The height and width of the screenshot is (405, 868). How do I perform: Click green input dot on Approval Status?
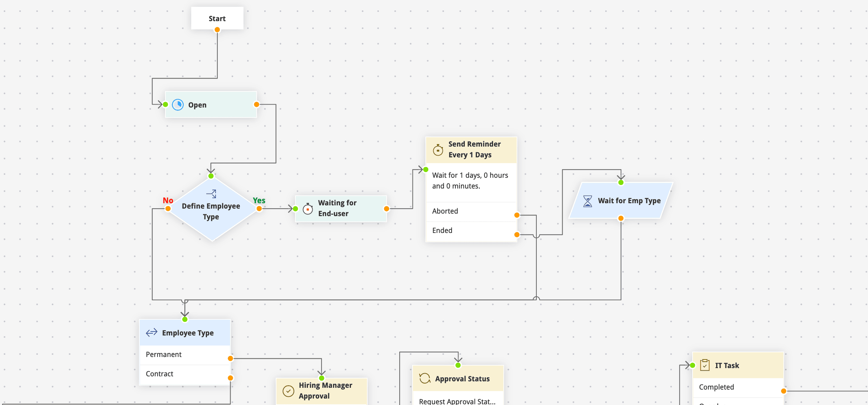tap(458, 365)
